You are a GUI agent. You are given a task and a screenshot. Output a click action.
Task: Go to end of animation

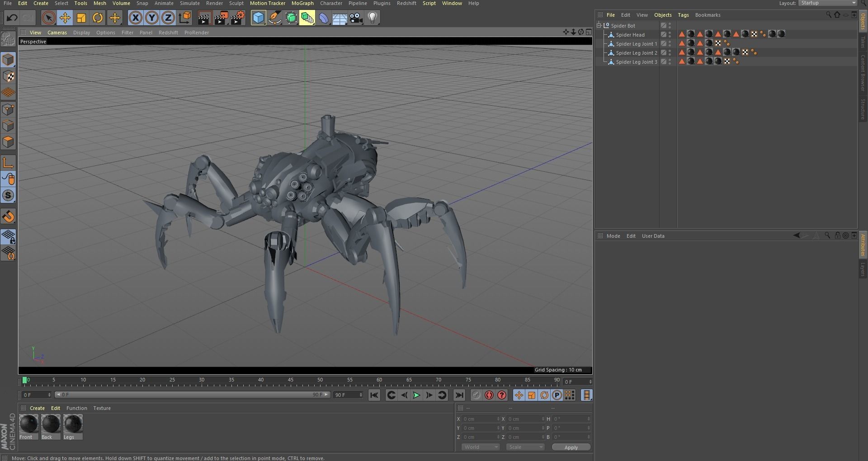[459, 395]
